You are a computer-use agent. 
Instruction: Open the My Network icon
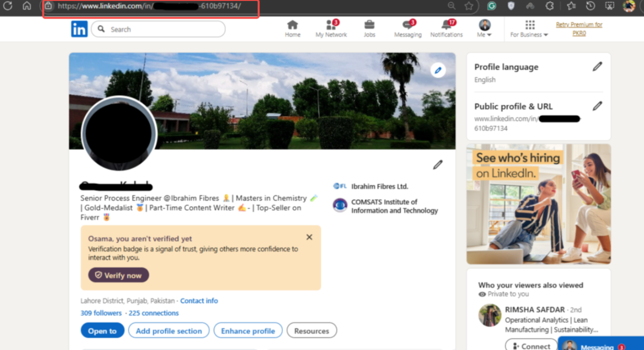coord(330,29)
